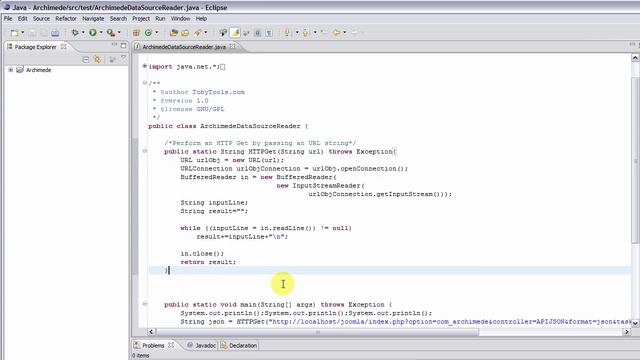Close the ArchimedeDataSourceReader.java editor tab
Image resolution: width=640 pixels, height=360 pixels.
[x=232, y=47]
